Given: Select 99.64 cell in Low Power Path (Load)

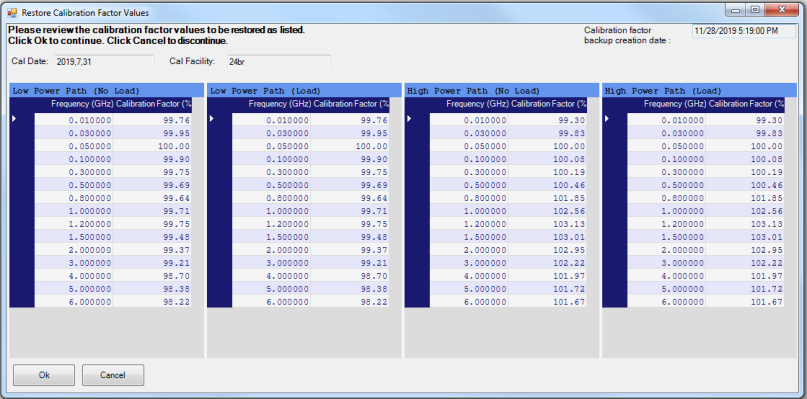Looking at the screenshot, I should pos(350,198).
